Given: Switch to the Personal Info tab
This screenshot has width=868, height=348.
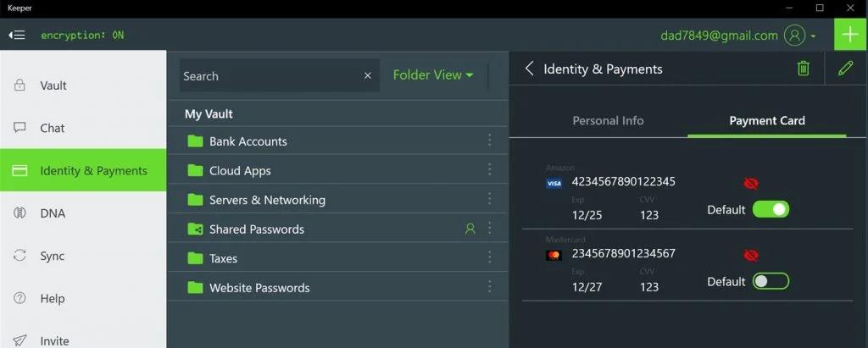Looking at the screenshot, I should pos(608,120).
